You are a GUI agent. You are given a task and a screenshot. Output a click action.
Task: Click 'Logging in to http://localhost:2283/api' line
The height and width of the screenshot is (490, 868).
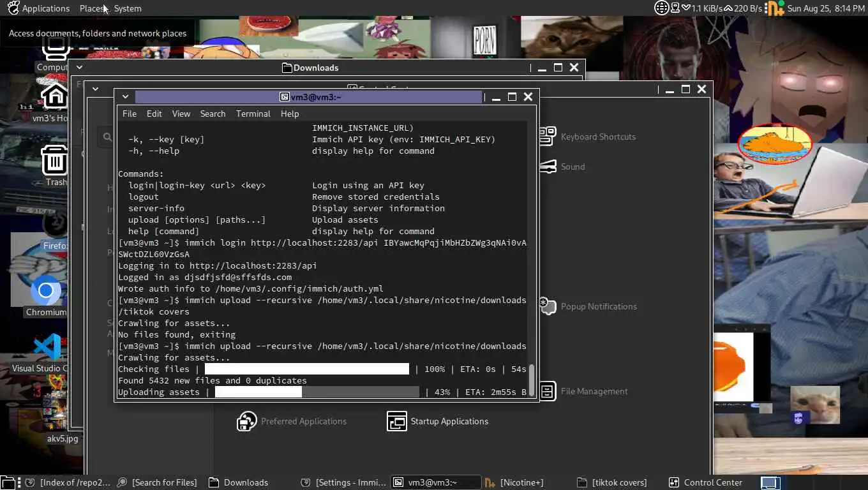click(218, 265)
